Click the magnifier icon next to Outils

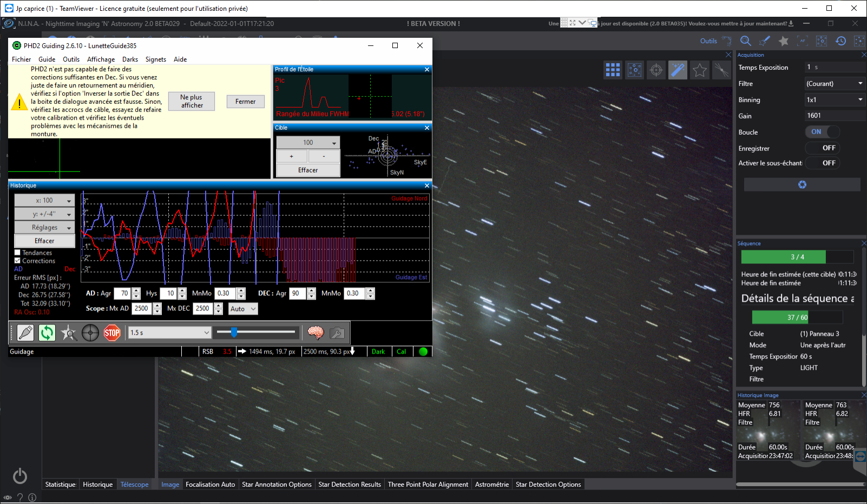(746, 41)
